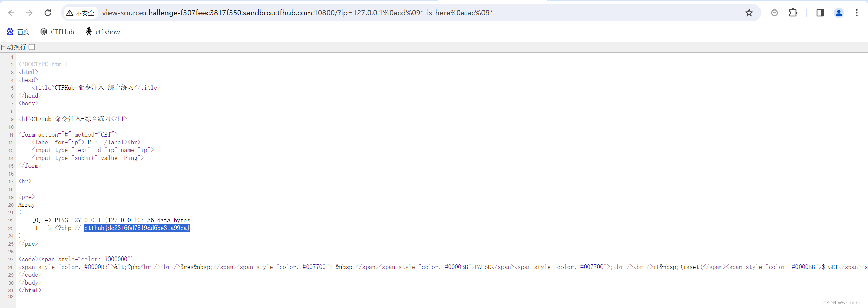
Task: Enable the 自动换行 line-wrap checkbox
Action: tap(32, 47)
